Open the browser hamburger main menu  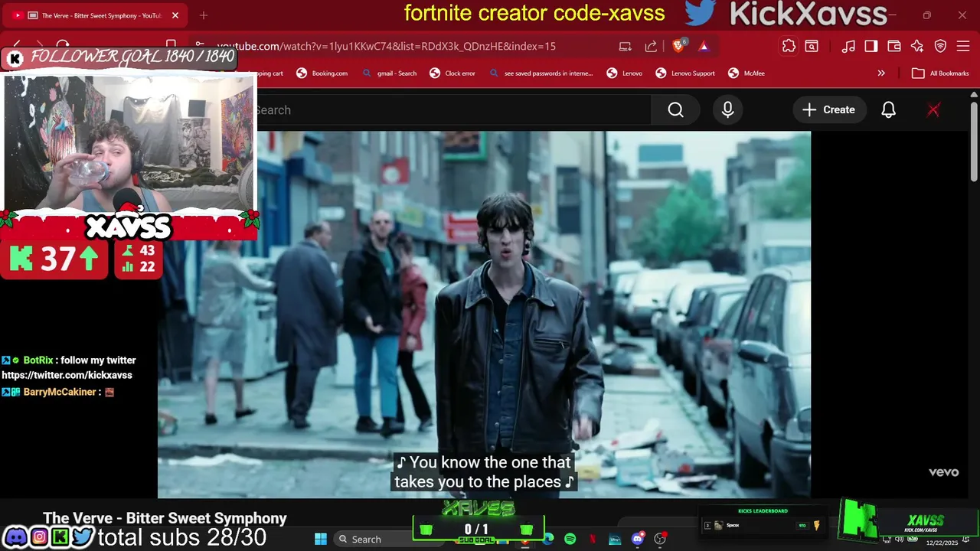(x=964, y=46)
